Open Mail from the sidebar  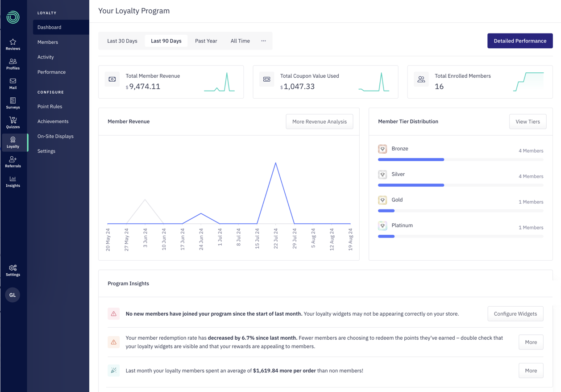tap(13, 84)
